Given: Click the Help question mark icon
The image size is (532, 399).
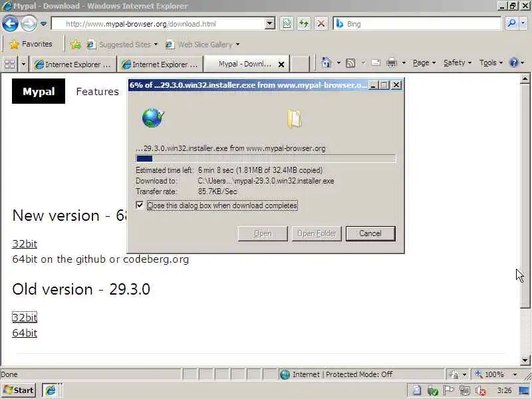Looking at the screenshot, I should click(514, 63).
